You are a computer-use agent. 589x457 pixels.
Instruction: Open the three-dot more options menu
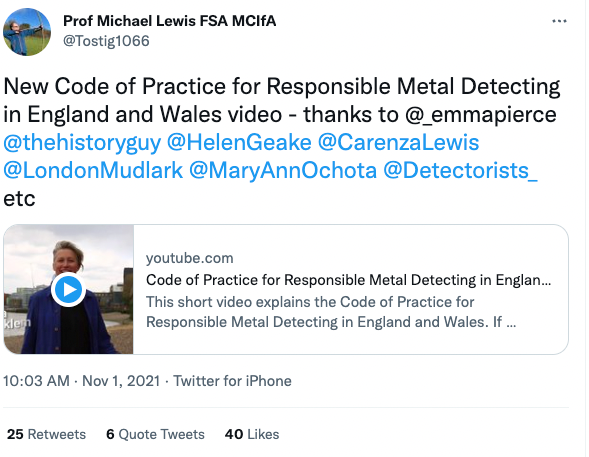[559, 21]
